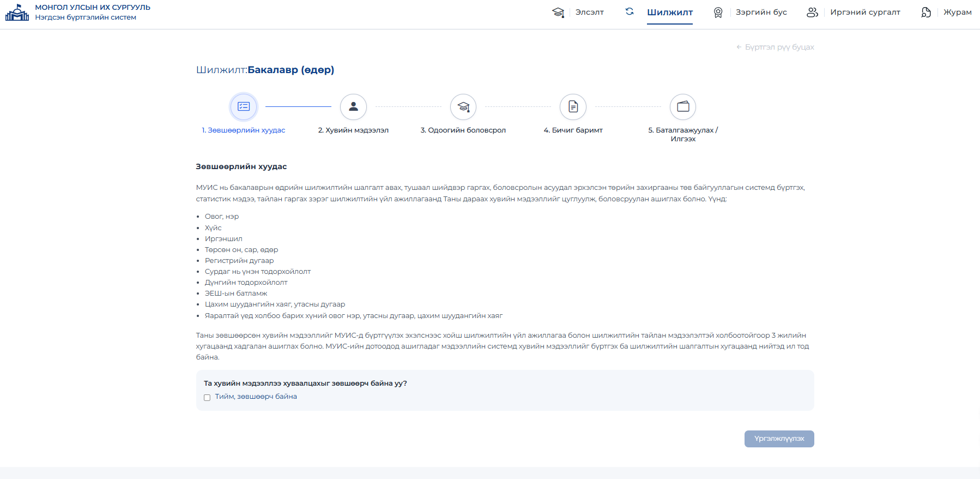
Task: Select step 1 consent form circle icon
Action: (x=244, y=107)
